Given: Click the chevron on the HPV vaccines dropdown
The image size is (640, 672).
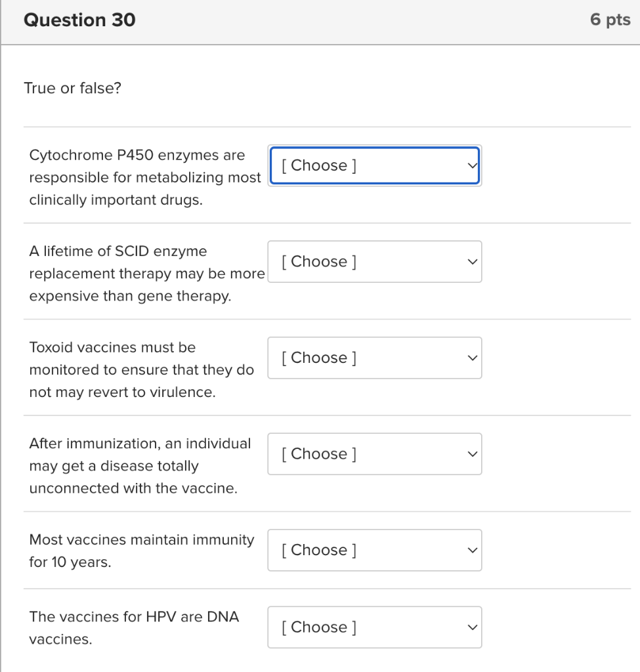Looking at the screenshot, I should [x=471, y=627].
